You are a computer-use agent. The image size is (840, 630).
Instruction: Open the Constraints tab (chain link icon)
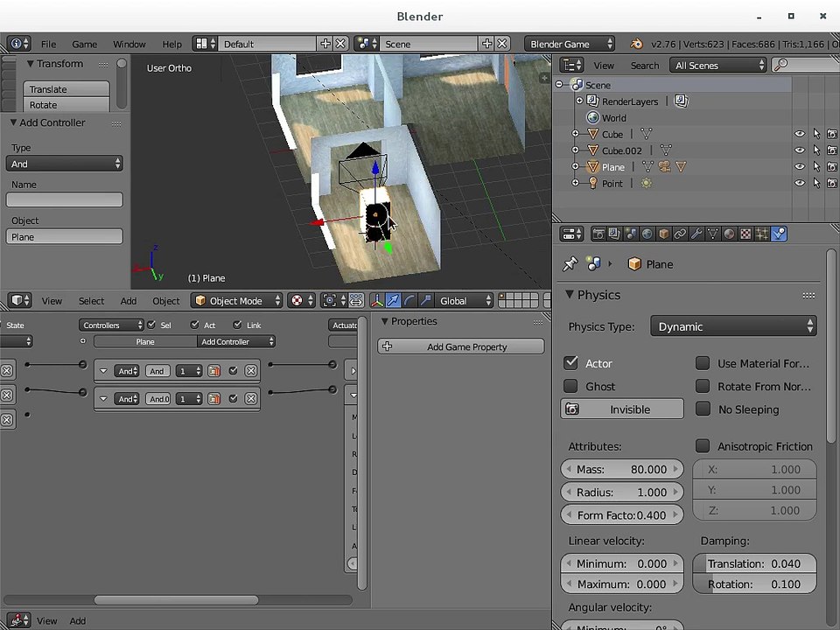coord(680,234)
